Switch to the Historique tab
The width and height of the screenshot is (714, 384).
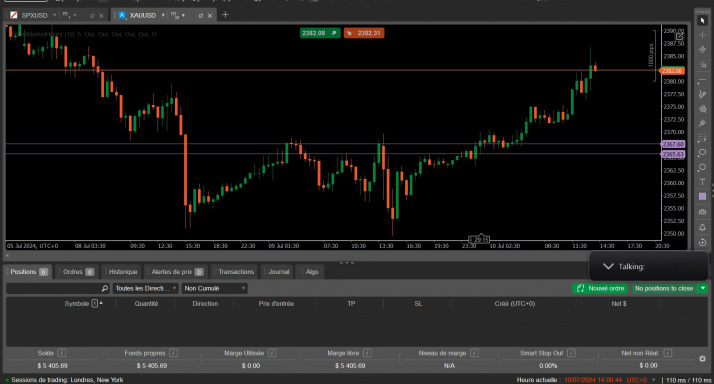(123, 272)
